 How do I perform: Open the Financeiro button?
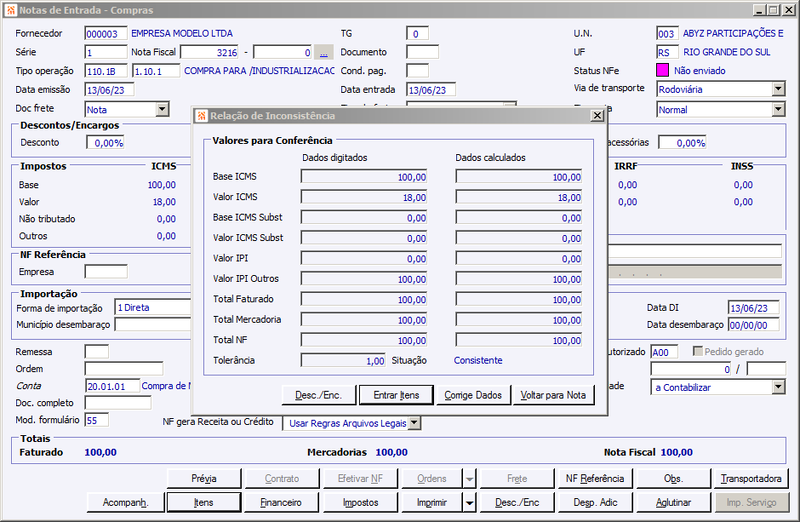(281, 503)
